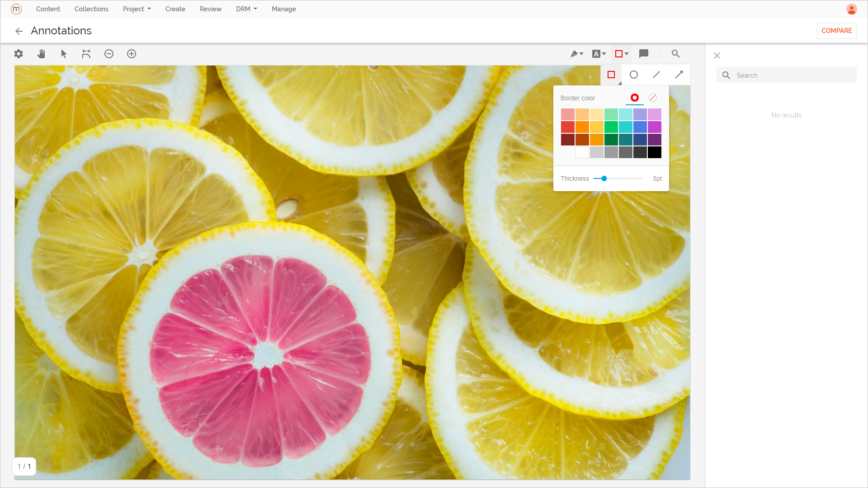Expand the Project dropdown menu

coord(137,9)
